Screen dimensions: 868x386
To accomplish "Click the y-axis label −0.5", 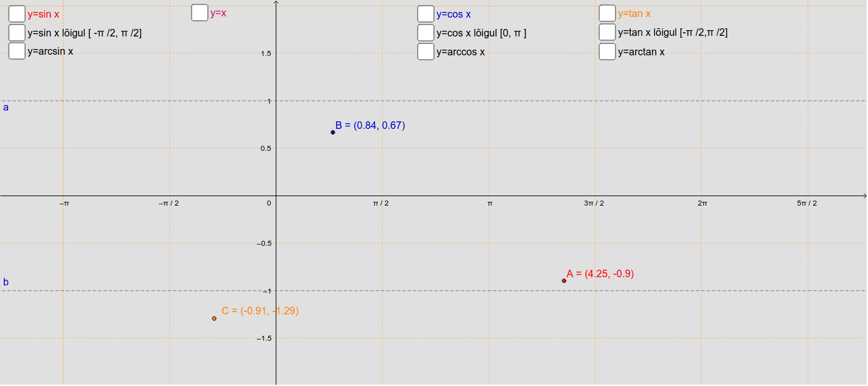I will [x=264, y=243].
